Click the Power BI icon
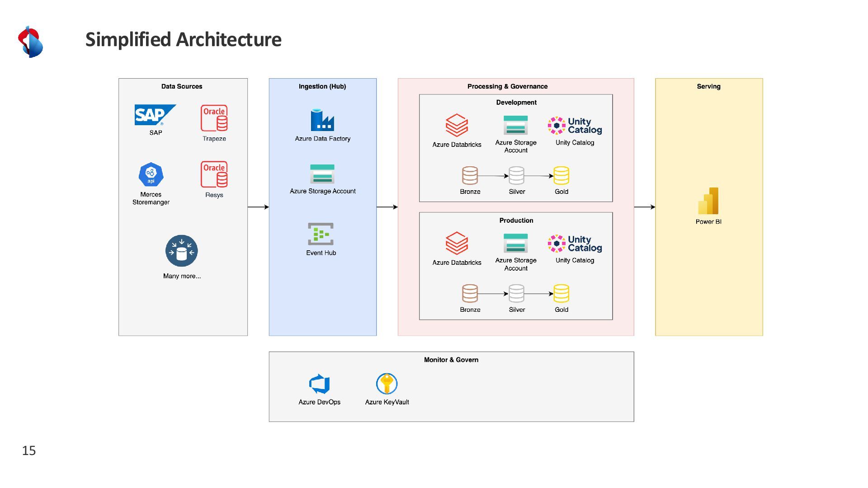The height and width of the screenshot is (488, 868). click(708, 201)
